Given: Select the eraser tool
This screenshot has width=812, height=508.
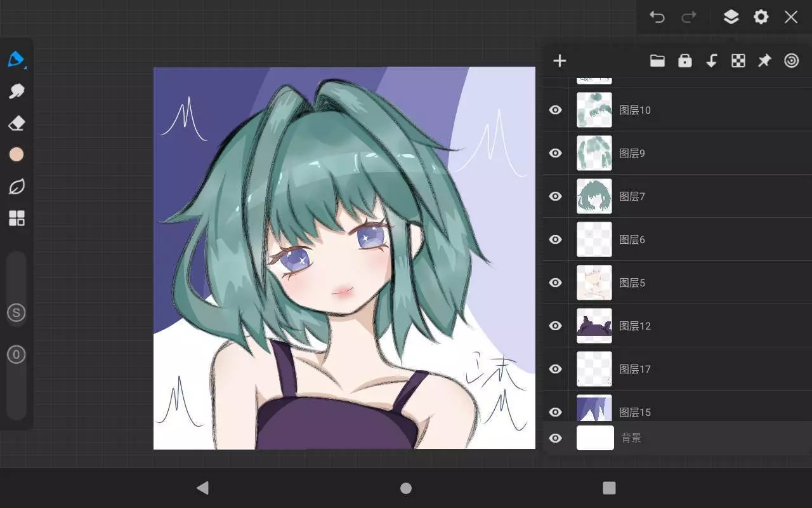Looking at the screenshot, I should coord(16,123).
